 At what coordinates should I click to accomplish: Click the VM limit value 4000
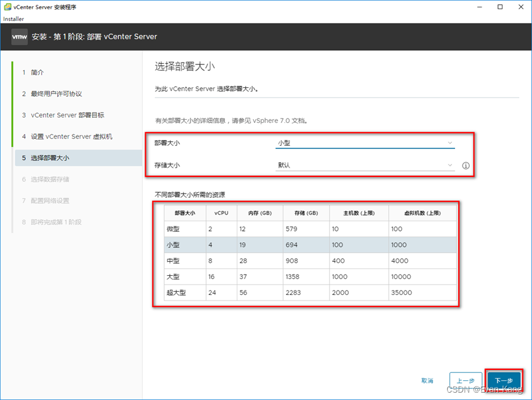click(x=400, y=261)
